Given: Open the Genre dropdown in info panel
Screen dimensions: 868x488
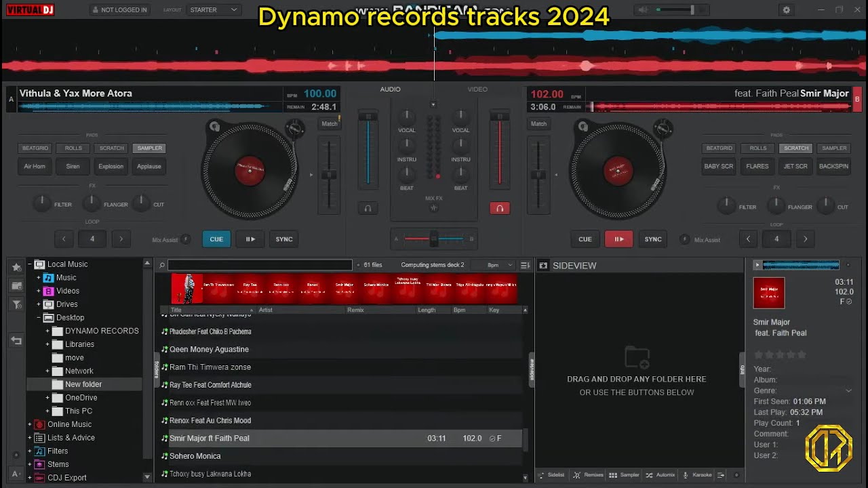Looking at the screenshot, I should pyautogui.click(x=848, y=391).
